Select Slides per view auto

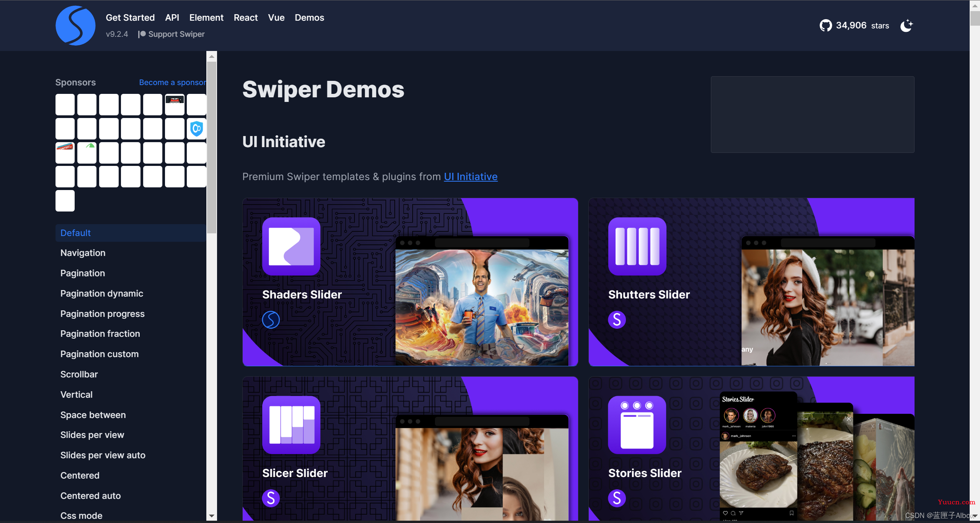click(103, 455)
